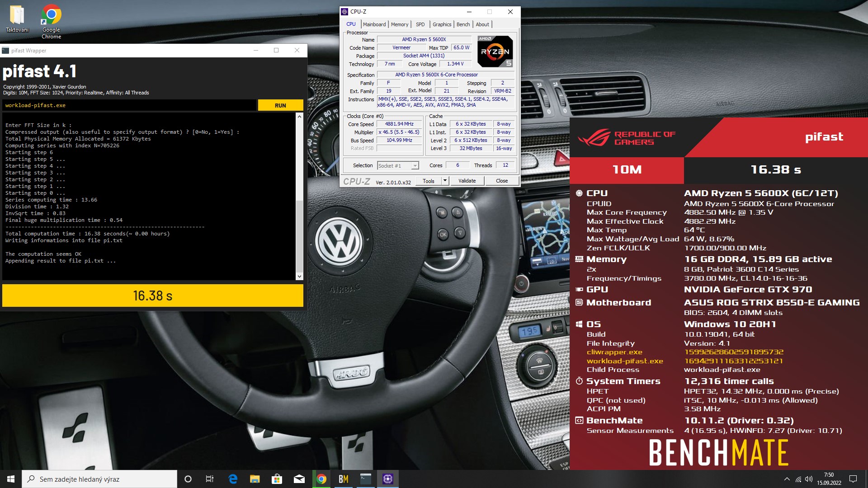This screenshot has width=868, height=488.
Task: Open the Bench tab in CPU-Z
Action: 463,24
